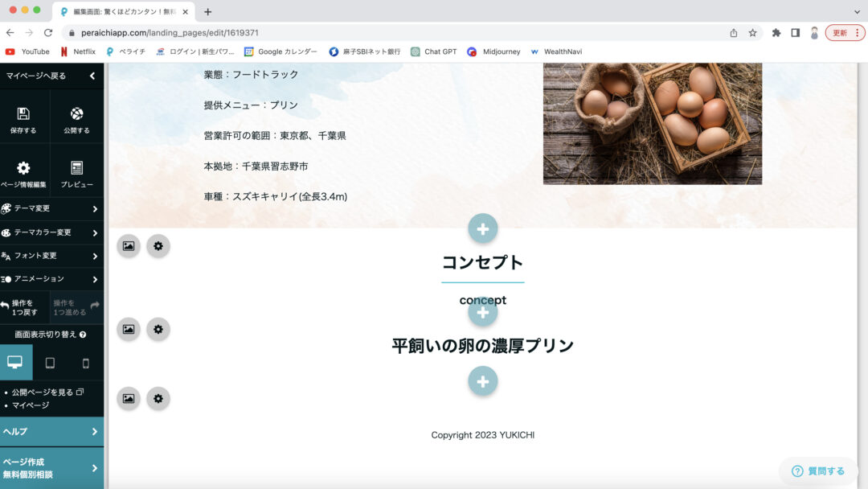Open ページ情報編集 gear settings
This screenshot has height=489, width=868.
coord(23,168)
